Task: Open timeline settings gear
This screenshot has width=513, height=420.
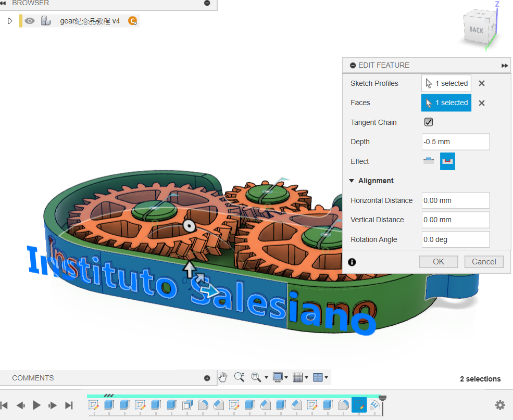Action: [500, 405]
